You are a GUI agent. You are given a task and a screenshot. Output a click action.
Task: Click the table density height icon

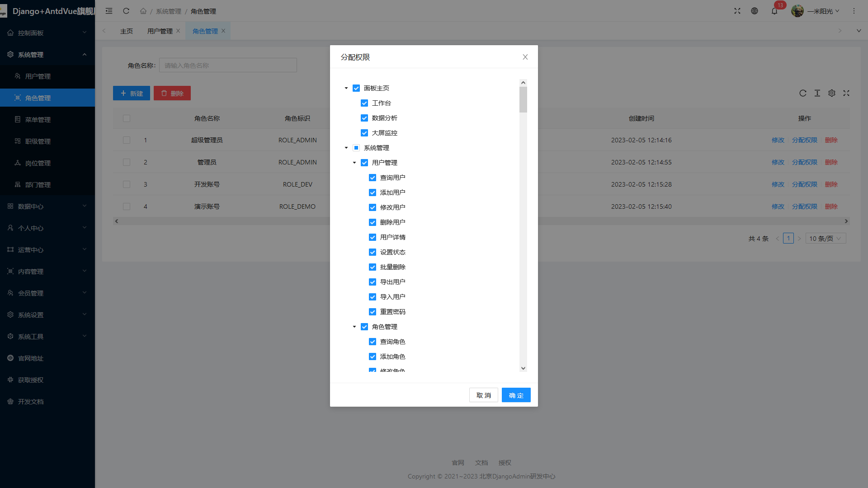tap(817, 93)
